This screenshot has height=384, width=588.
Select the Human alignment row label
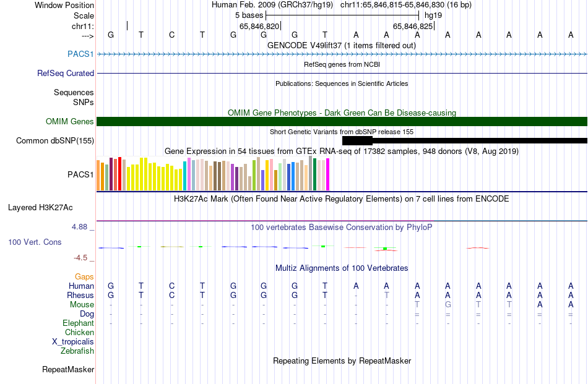[x=81, y=286]
